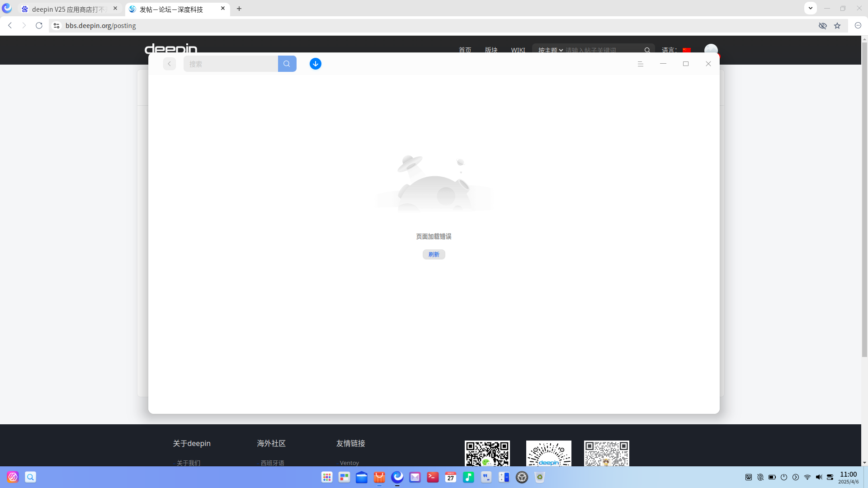The width and height of the screenshot is (868, 488).
Task: Open the 首页 forum menu item
Action: point(465,50)
